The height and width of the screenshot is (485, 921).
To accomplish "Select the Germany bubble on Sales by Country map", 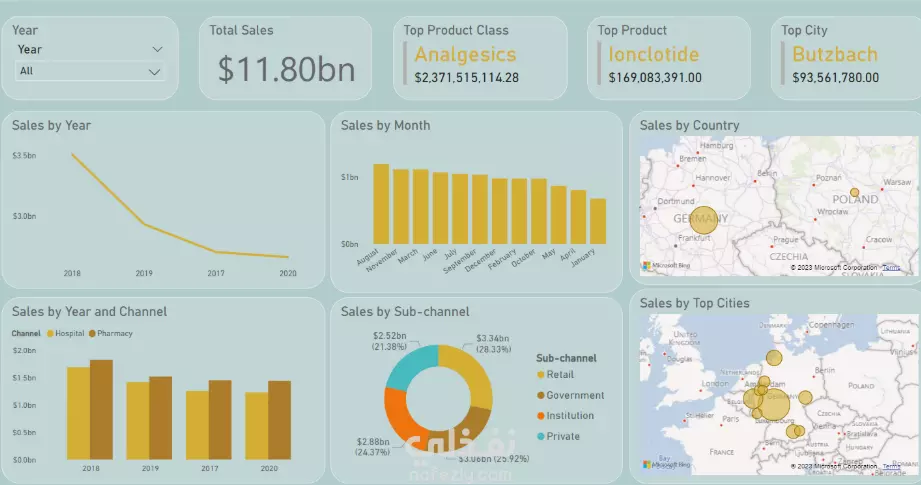I will tap(704, 220).
